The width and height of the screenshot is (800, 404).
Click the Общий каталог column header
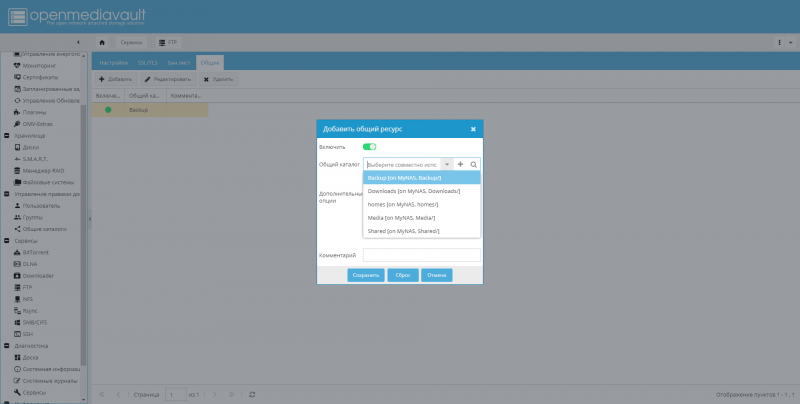coord(145,95)
